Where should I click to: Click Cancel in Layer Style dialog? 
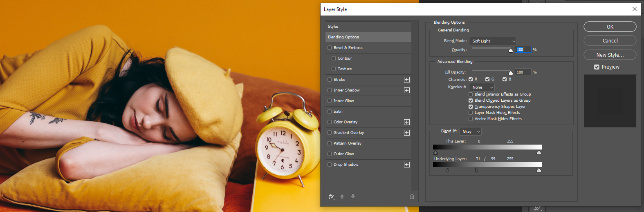click(610, 40)
